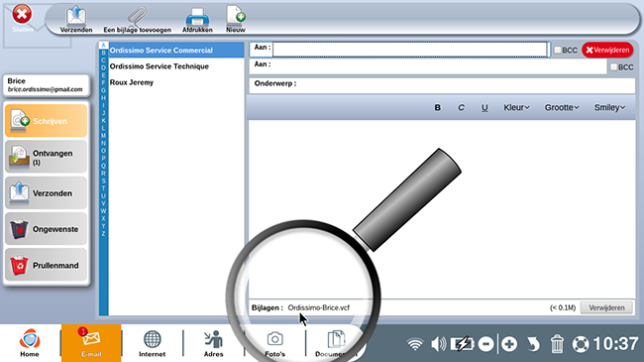This screenshot has width=644, height=362.
Task: Open Internet app in bottom bar
Action: [x=152, y=343]
